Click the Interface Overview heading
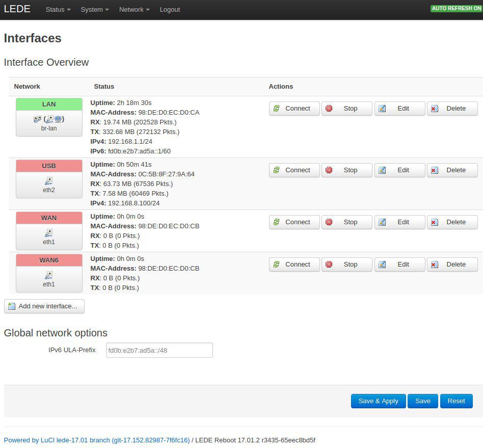 [46, 62]
